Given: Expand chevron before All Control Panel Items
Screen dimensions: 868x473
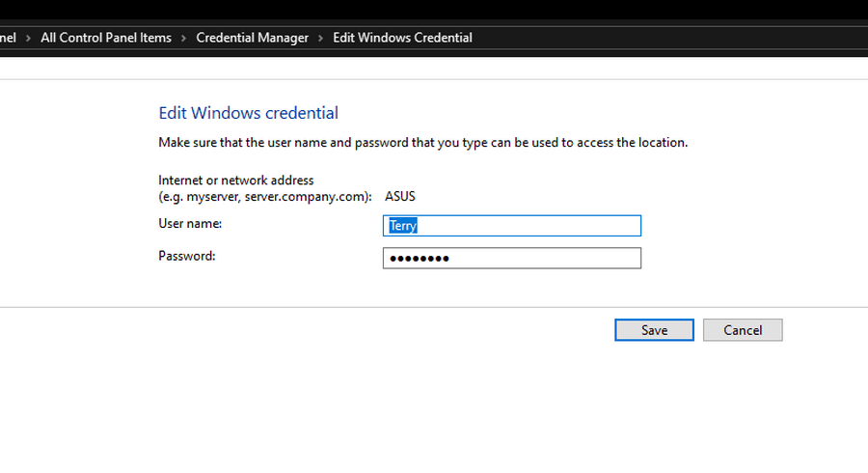Looking at the screenshot, I should coord(29,38).
